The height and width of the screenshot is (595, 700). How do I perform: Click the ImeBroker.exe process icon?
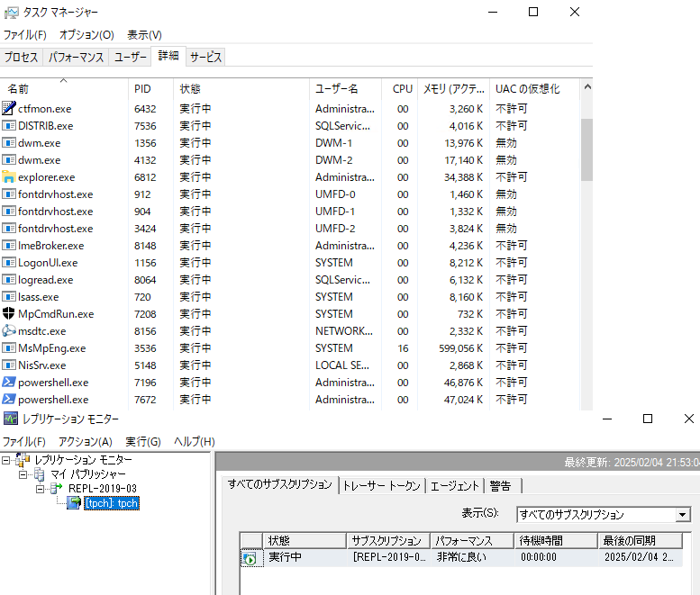coord(8,246)
